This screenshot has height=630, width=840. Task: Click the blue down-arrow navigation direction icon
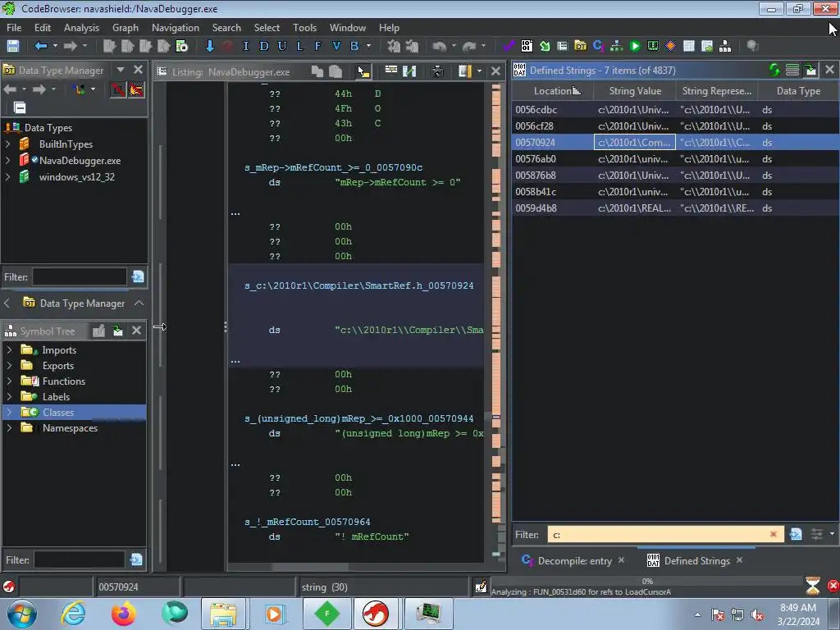[x=209, y=46]
